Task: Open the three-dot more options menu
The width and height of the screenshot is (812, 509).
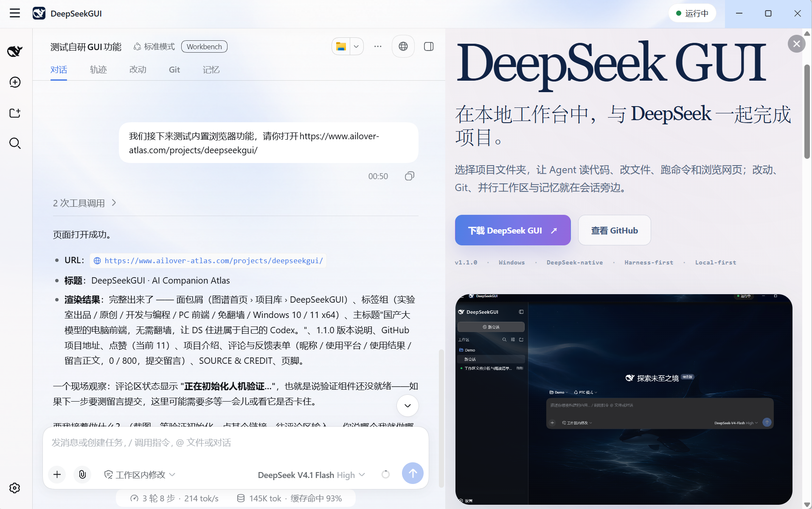Action: click(378, 47)
